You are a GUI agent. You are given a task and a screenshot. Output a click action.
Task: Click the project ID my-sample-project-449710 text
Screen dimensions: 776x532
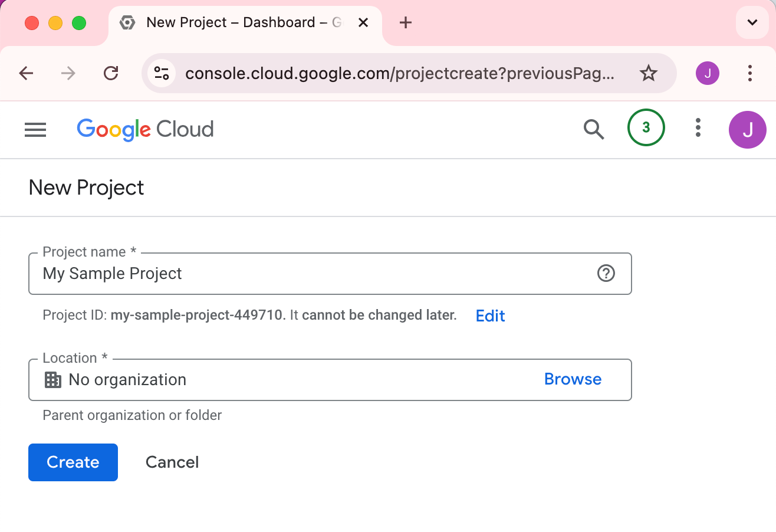click(x=196, y=315)
